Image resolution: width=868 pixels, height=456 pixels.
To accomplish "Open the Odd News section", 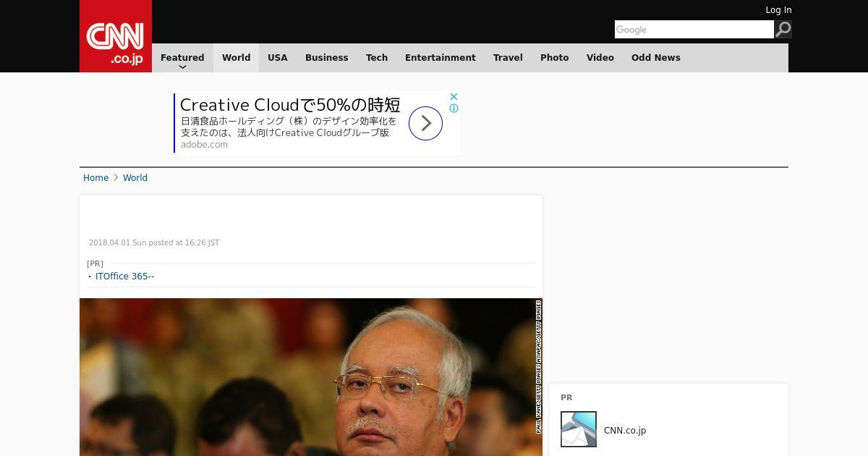I will pos(656,58).
